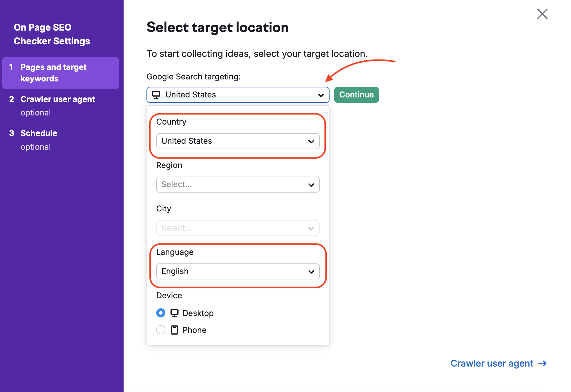Click the arrow icon after Crawler user agent link
571x392 pixels.
[543, 363]
